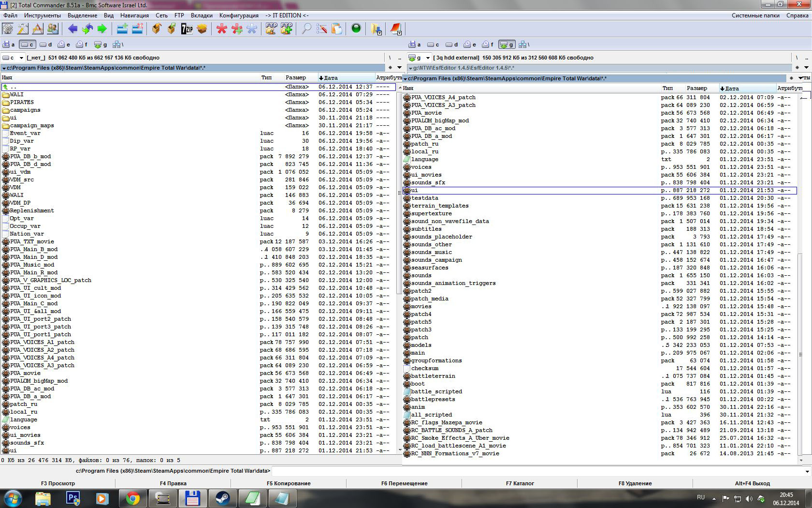Expand the command line history dropdown arrow
The height and width of the screenshot is (508, 812).
coord(807,471)
